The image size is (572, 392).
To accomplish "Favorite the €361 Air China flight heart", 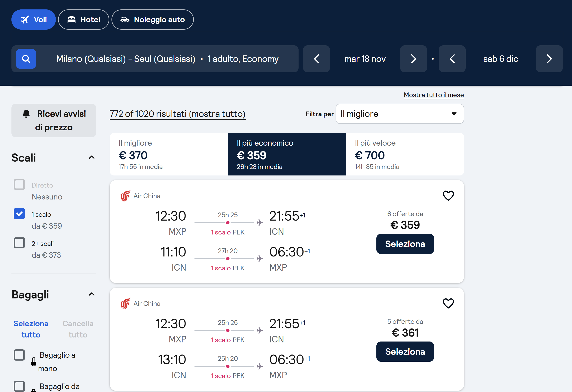I will coord(448,303).
